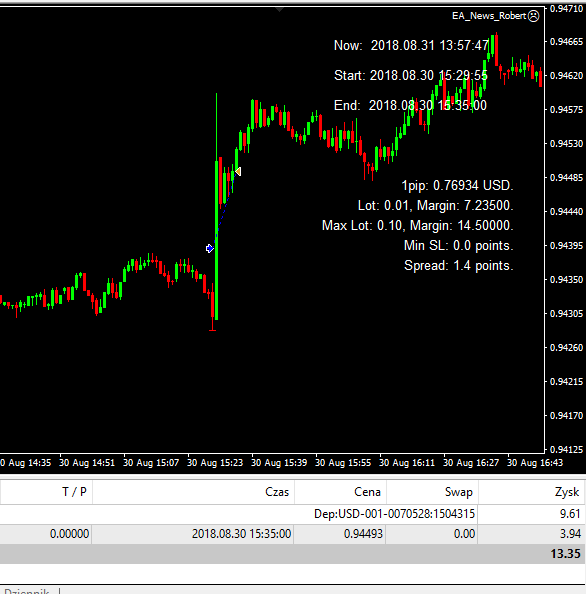Click the '30 Aug 15:55' time axis label
The width and height of the screenshot is (586, 594).
(343, 463)
